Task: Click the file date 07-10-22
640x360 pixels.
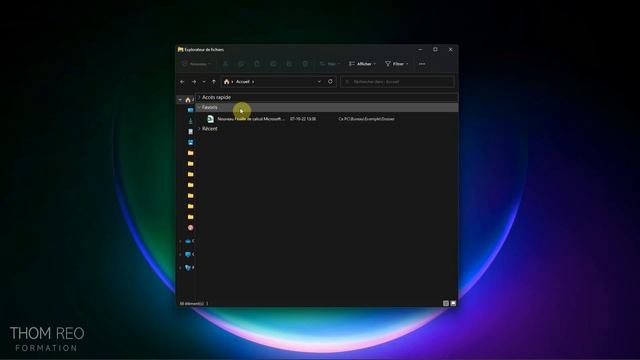Action: pyautogui.click(x=303, y=119)
